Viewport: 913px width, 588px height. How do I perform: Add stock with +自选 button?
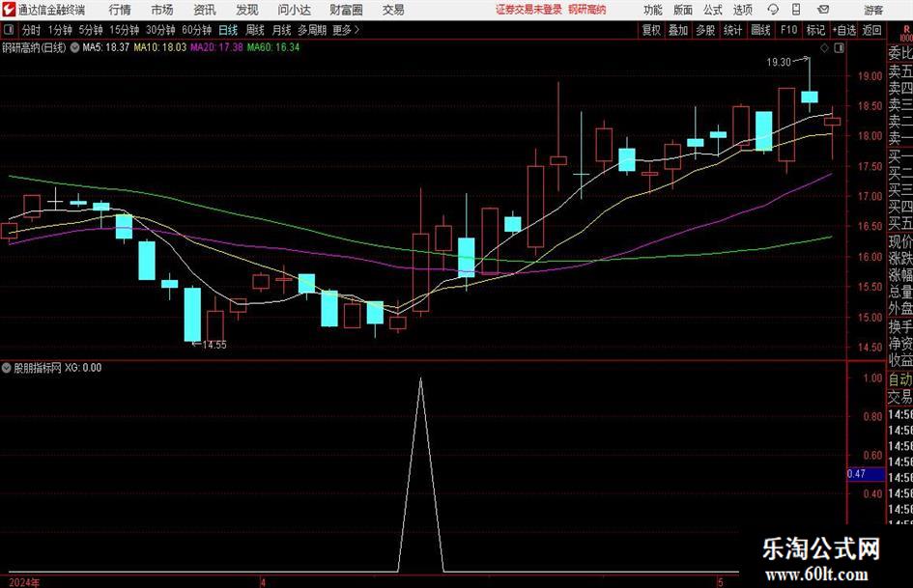tap(843, 30)
